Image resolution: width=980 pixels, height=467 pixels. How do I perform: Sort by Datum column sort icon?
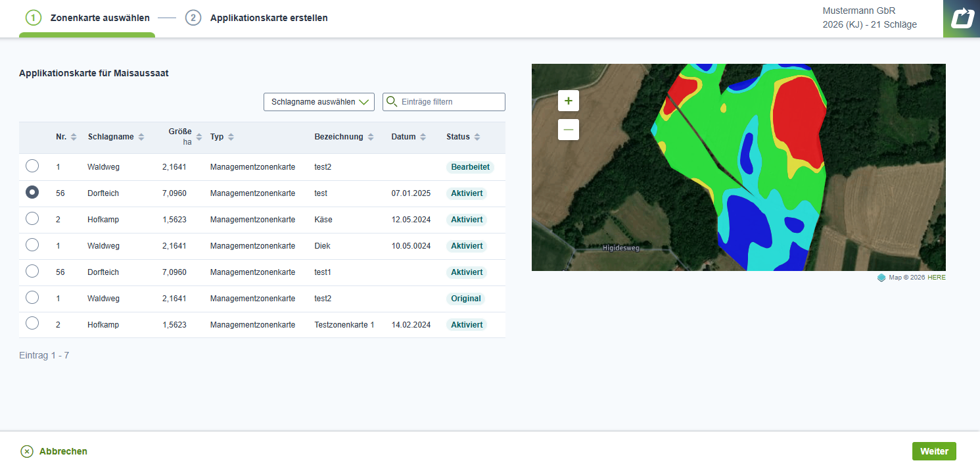pyautogui.click(x=423, y=137)
